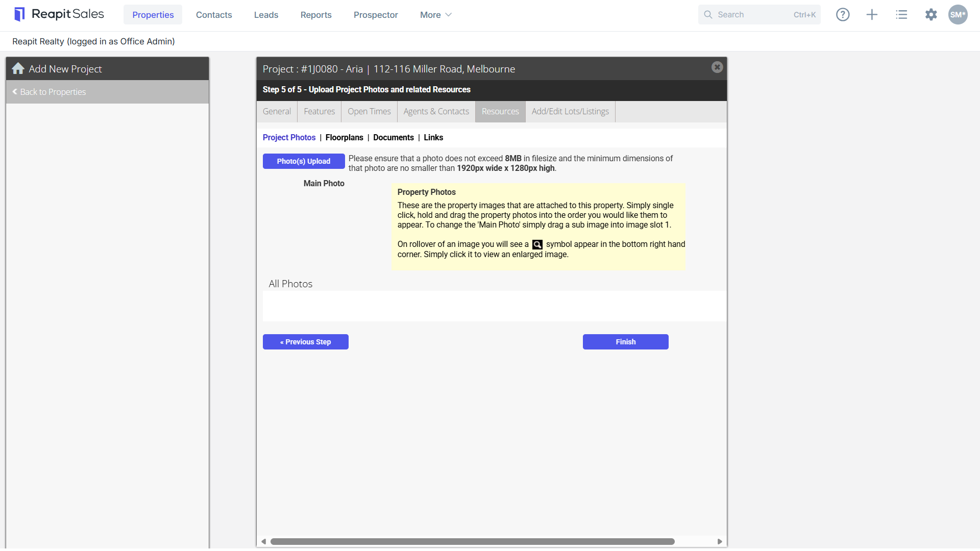Go back via Previous Step button
The width and height of the screenshot is (980, 551).
306,342
